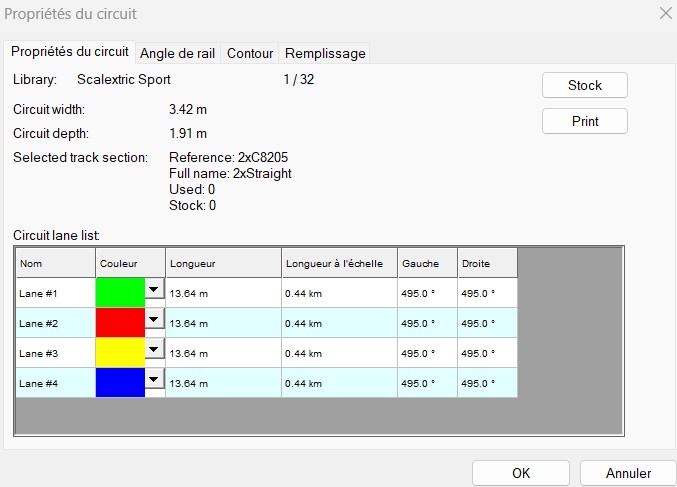Click the blue Lane #4 color swatch
This screenshot has width=677, height=487.
[x=120, y=383]
